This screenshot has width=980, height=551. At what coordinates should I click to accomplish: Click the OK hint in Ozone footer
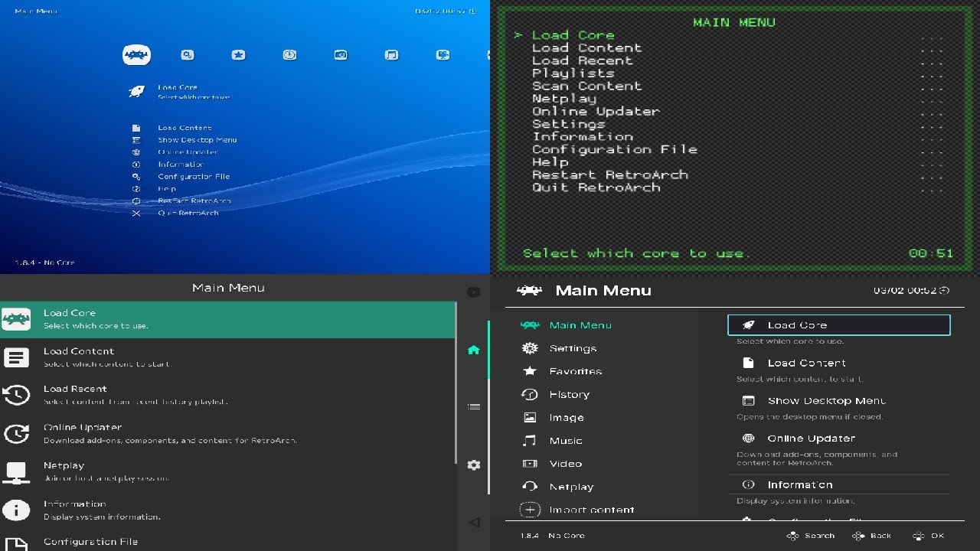click(929, 536)
